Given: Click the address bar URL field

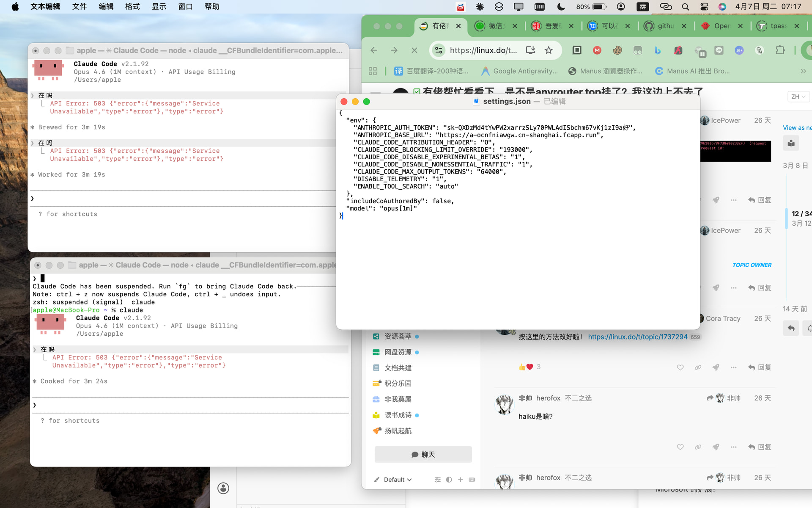Looking at the screenshot, I should [x=483, y=50].
